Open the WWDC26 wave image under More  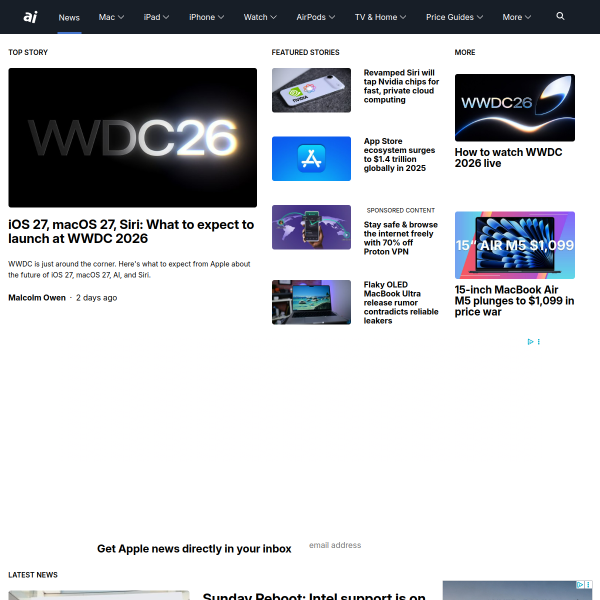point(515,108)
